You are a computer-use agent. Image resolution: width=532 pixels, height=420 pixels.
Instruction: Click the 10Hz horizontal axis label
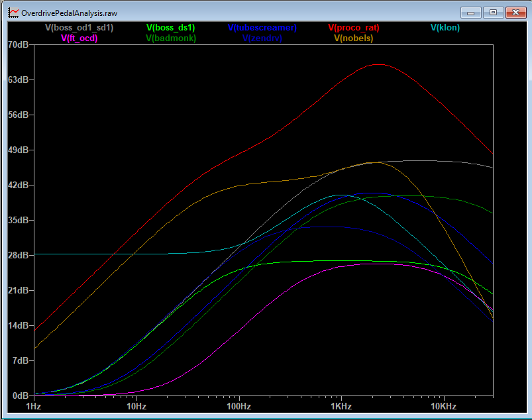coord(136,407)
